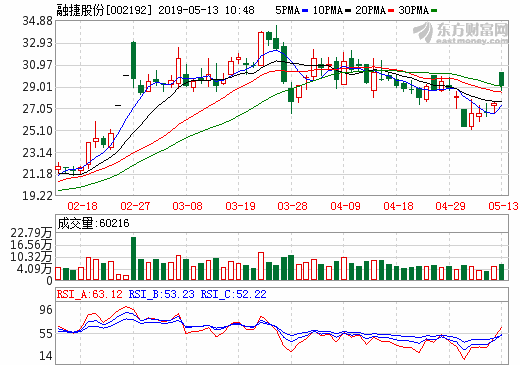Click the black 10PMA color marker
The image size is (520, 365).
tap(348, 11)
